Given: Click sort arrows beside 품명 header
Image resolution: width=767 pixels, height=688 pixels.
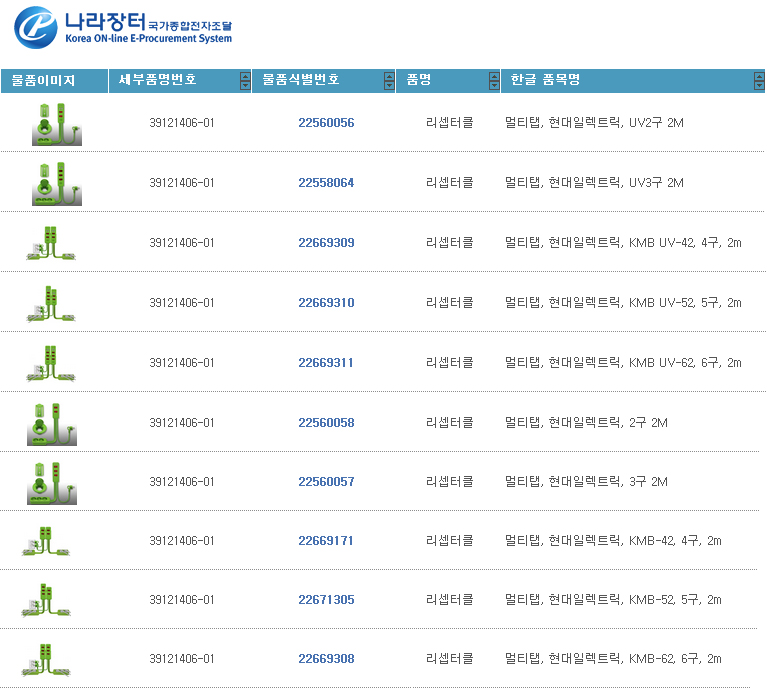Looking at the screenshot, I should click(x=494, y=81).
